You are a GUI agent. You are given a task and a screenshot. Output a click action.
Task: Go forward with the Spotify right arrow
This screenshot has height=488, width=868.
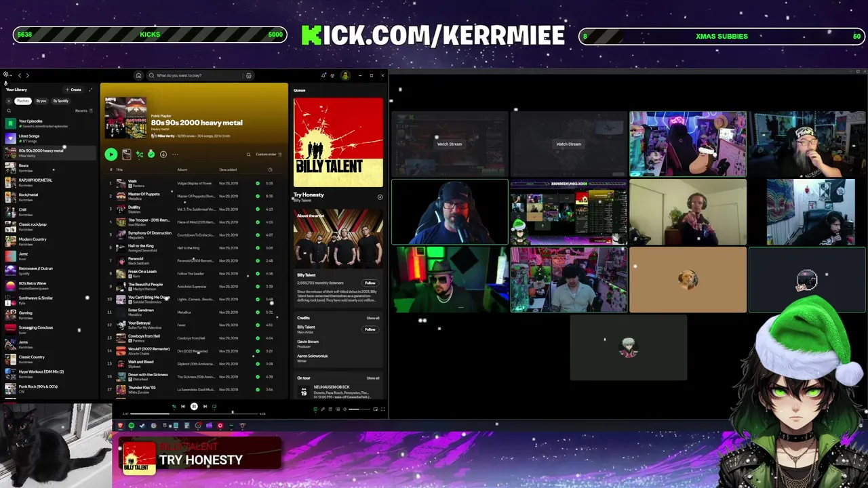pos(28,75)
